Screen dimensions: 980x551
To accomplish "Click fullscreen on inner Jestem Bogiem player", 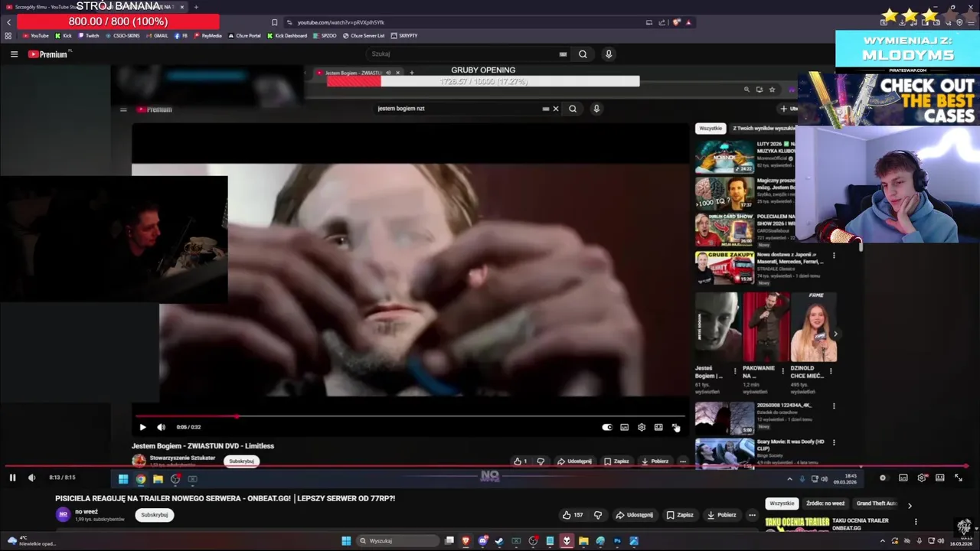I will point(675,427).
